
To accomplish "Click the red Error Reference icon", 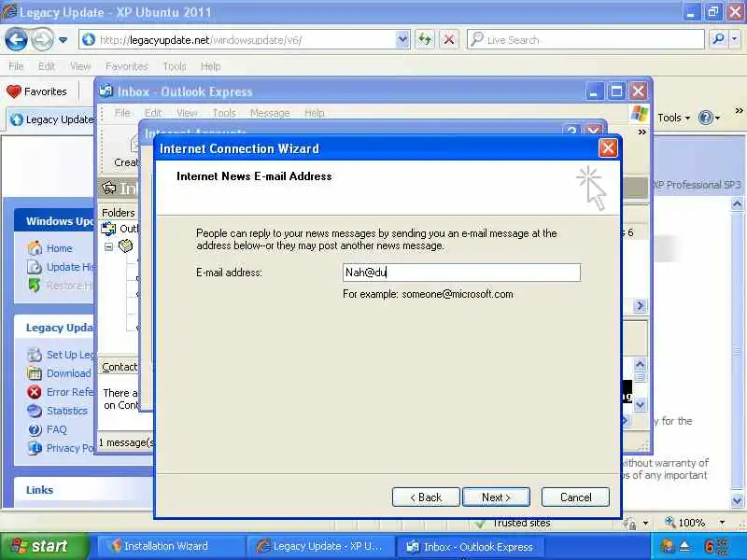I will 35,392.
